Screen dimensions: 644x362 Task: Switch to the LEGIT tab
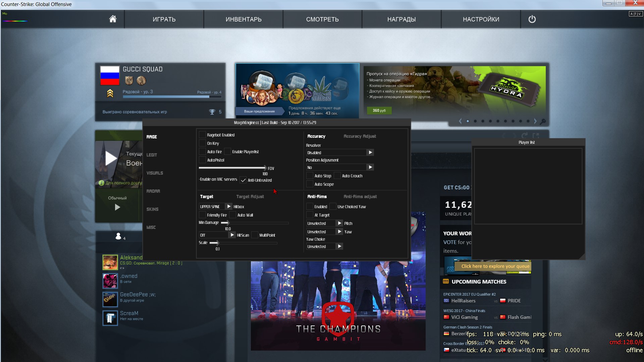[152, 155]
